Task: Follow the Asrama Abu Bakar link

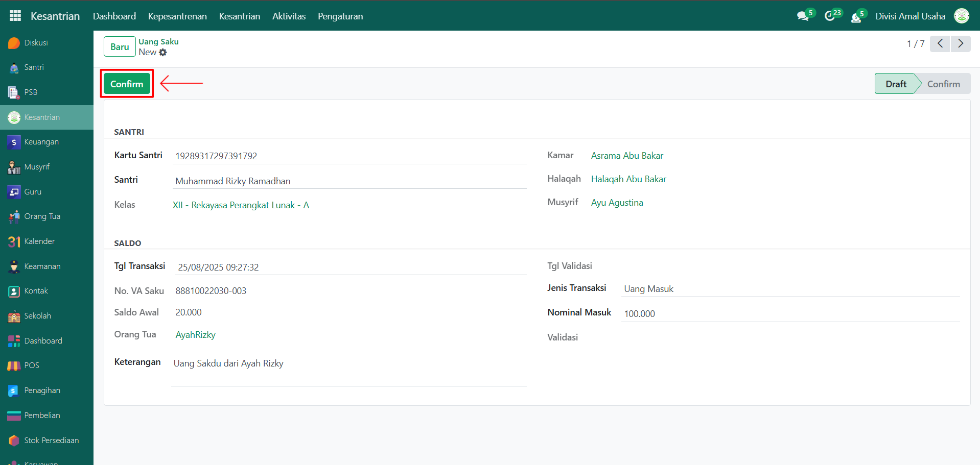Action: 627,156
